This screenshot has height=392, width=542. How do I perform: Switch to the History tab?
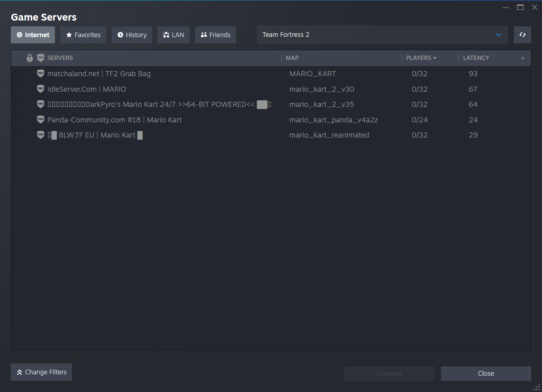pos(132,35)
